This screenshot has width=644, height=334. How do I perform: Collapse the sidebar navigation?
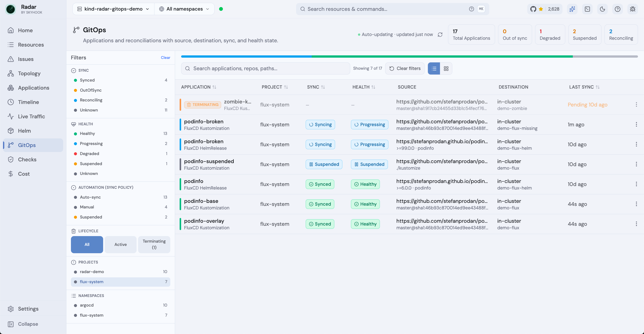[33, 324]
